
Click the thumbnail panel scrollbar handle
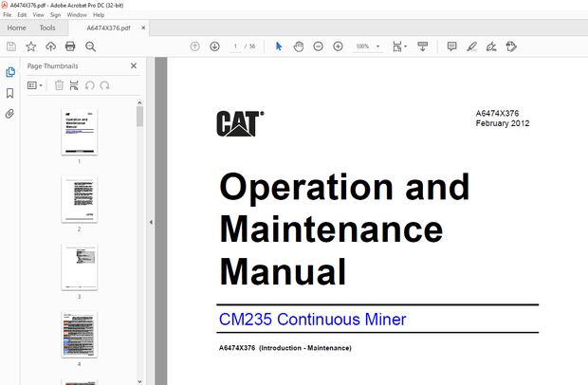point(139,117)
